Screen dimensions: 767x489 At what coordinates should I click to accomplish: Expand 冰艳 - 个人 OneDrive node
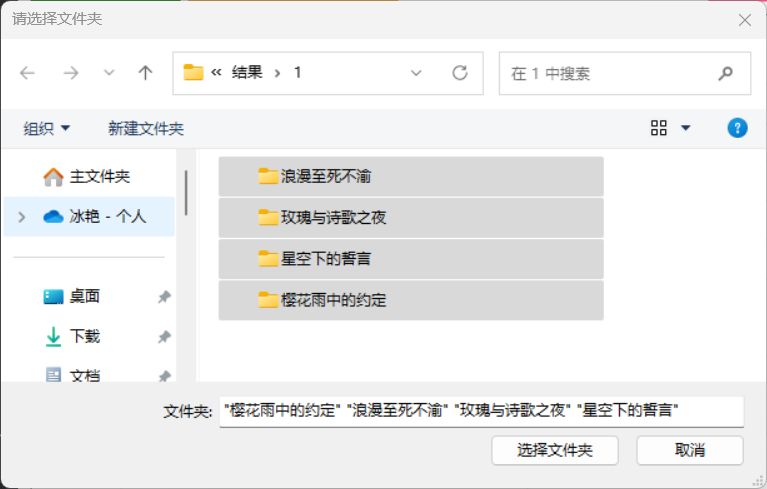[x=22, y=217]
